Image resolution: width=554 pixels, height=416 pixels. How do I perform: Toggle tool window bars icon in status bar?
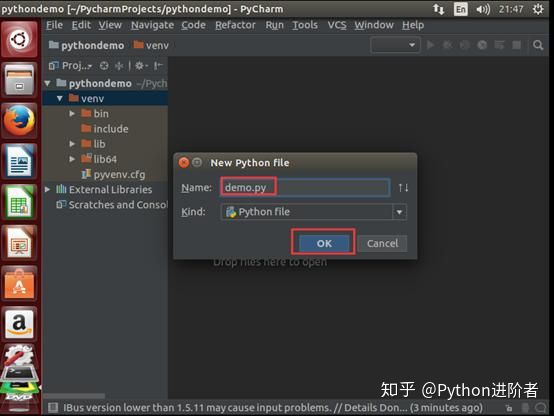(53, 408)
